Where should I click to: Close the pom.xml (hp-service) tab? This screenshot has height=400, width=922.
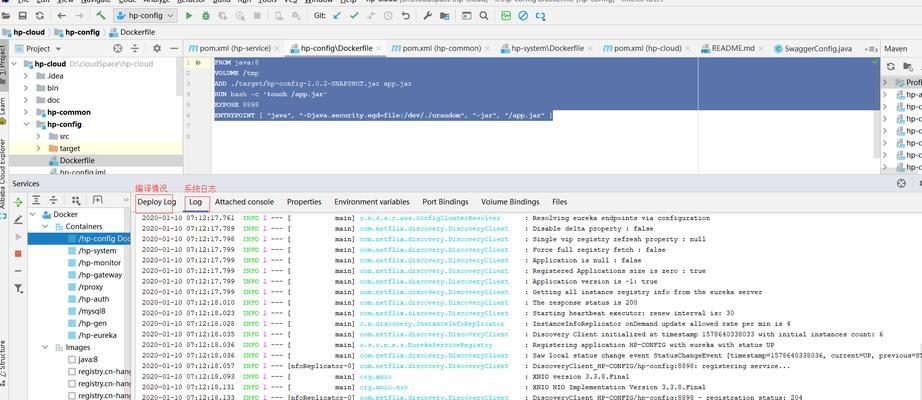[x=278, y=48]
